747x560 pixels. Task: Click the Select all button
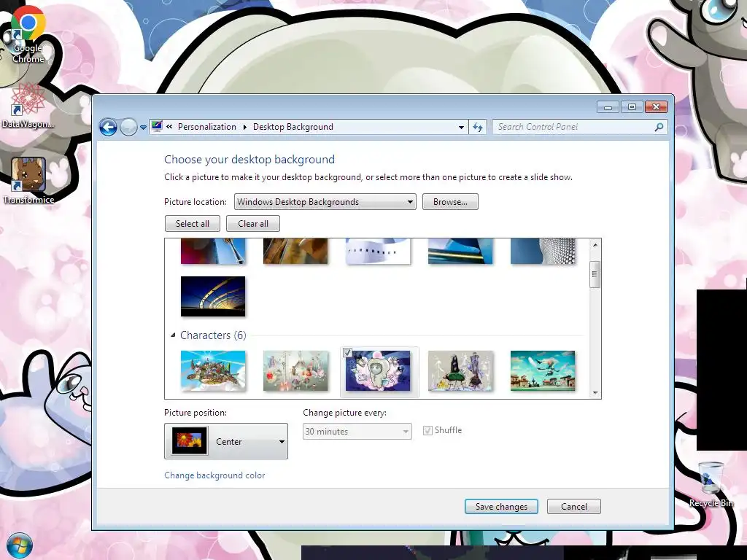coord(193,224)
